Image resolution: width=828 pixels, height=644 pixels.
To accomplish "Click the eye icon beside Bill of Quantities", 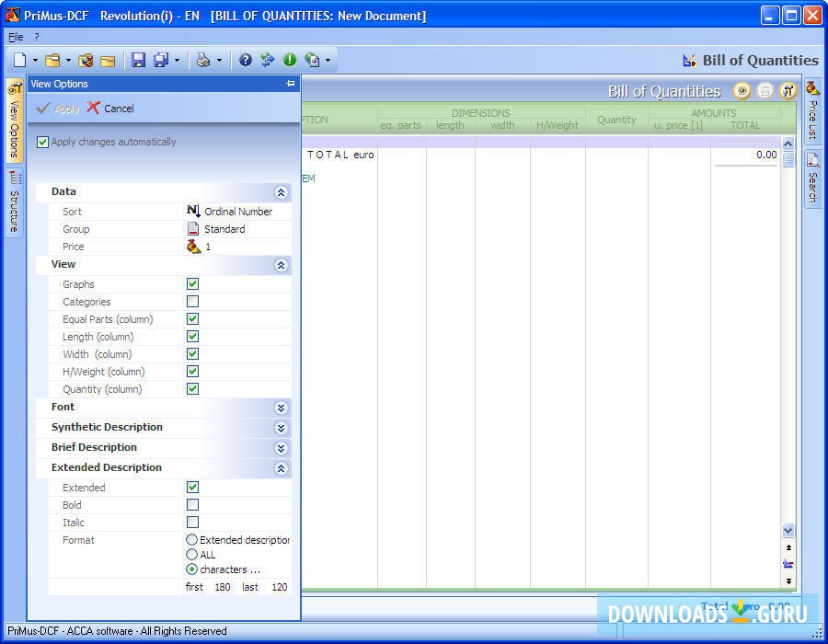I will (x=742, y=91).
